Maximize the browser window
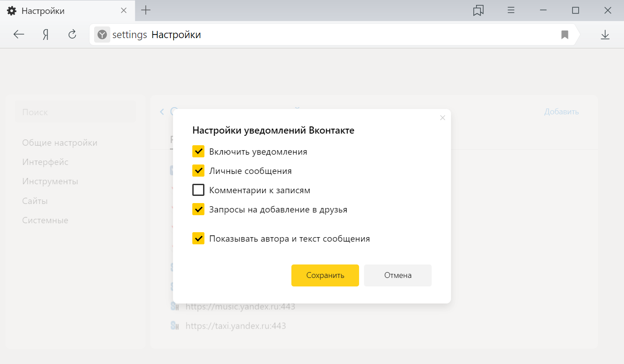Screen dimensions: 624x364 click(x=576, y=10)
